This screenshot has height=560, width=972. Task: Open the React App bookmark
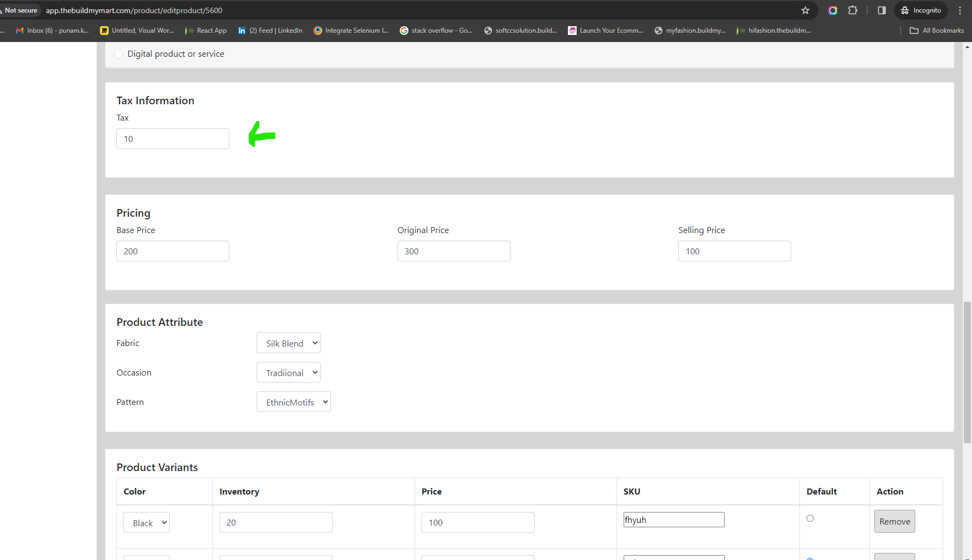pyautogui.click(x=206, y=31)
